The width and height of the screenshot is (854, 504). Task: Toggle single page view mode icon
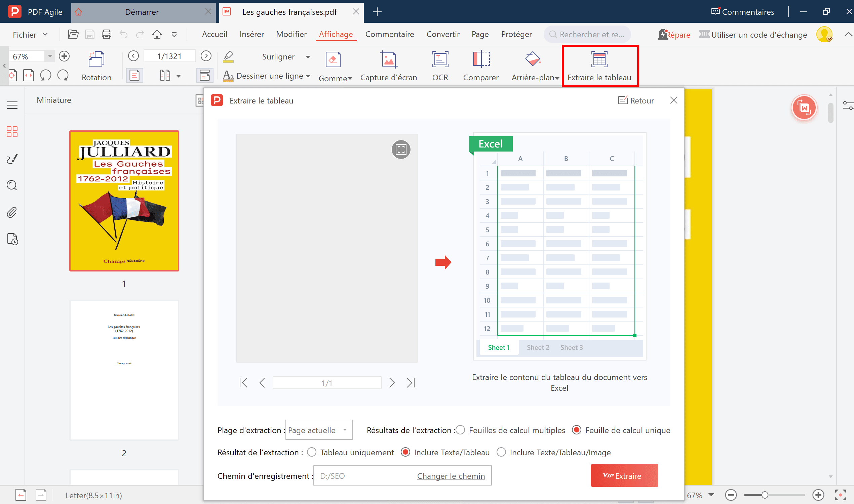point(134,75)
